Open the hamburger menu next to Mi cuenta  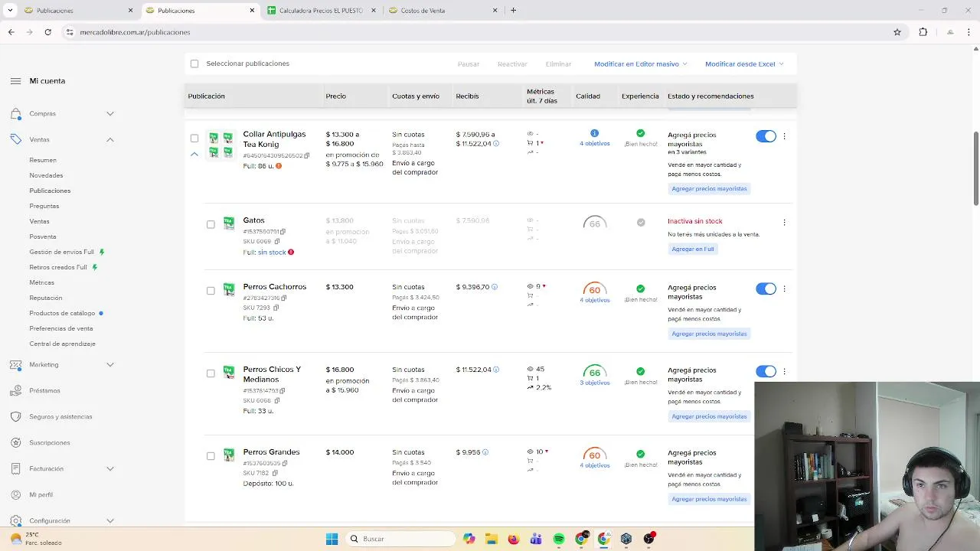(15, 81)
